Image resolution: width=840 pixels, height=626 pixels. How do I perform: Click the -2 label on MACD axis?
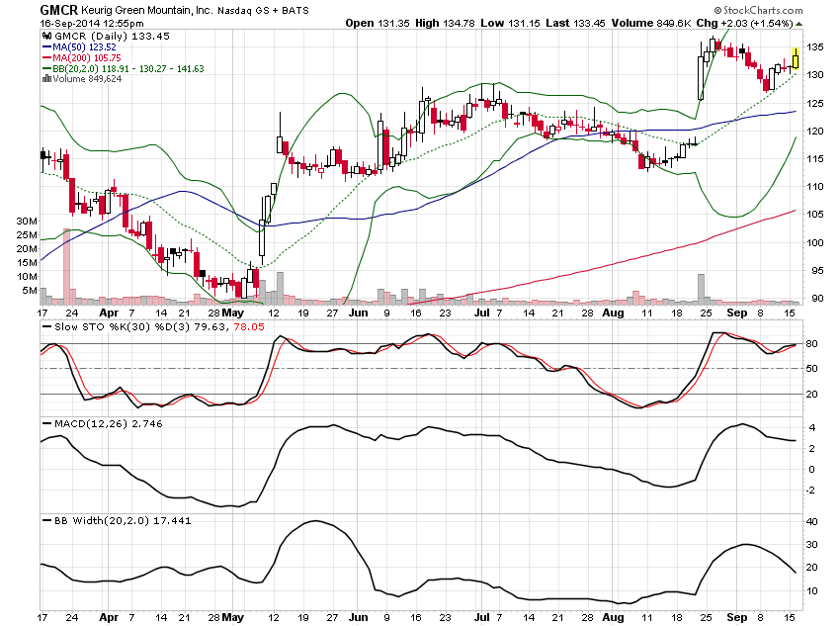810,491
